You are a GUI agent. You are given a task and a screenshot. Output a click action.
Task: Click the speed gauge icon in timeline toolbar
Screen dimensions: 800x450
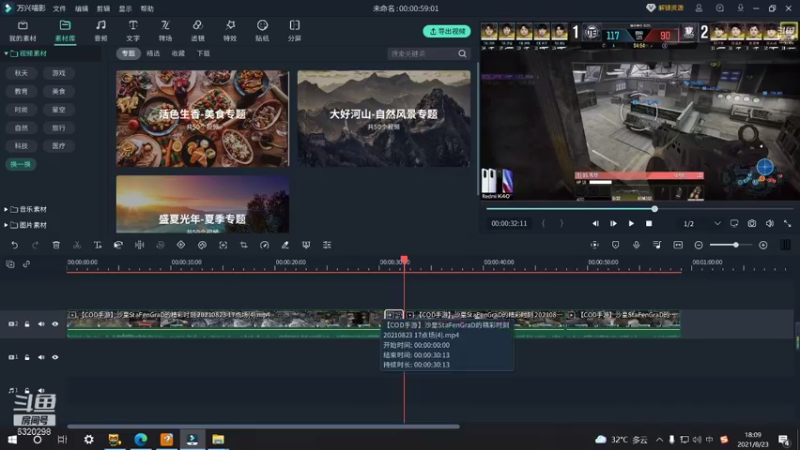tap(264, 245)
